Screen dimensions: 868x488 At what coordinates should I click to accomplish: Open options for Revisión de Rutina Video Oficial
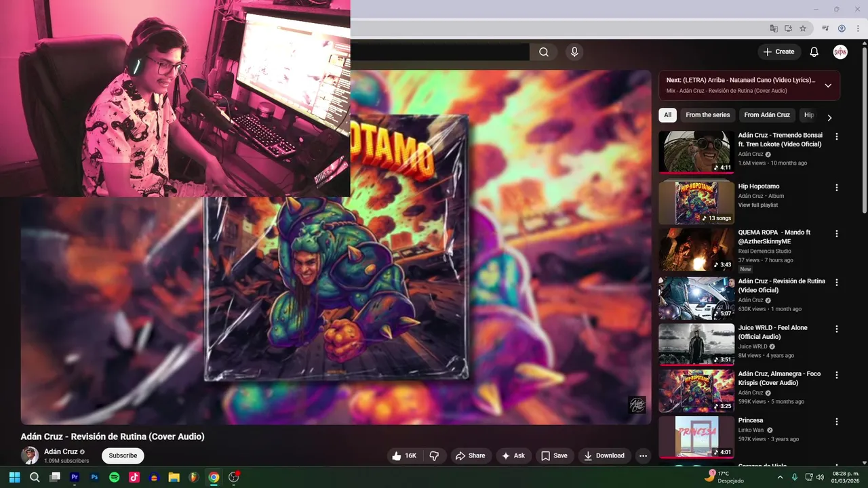pyautogui.click(x=837, y=283)
